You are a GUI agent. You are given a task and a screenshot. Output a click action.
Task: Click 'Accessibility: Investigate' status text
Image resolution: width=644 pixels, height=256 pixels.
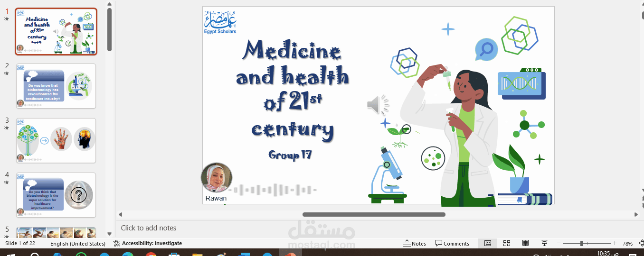pos(152,243)
